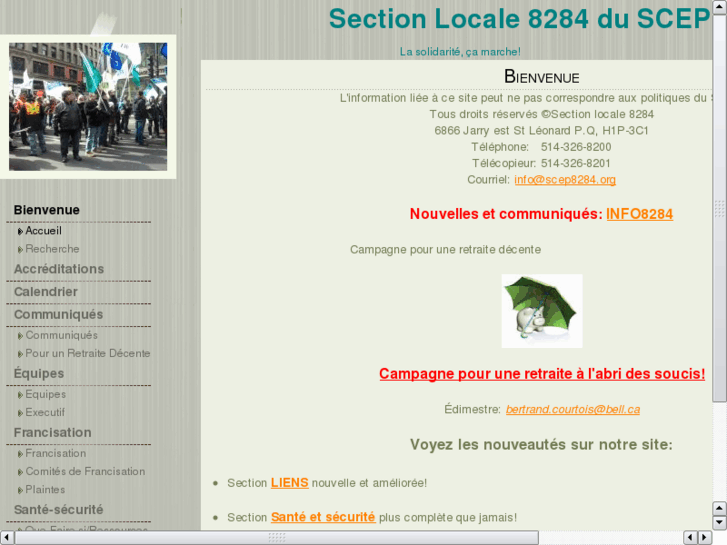Open the Bienvenue menu section

coord(46,210)
